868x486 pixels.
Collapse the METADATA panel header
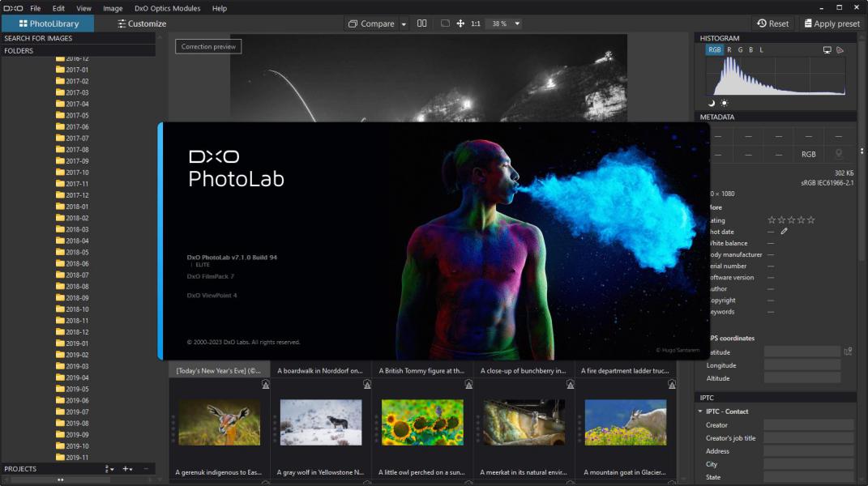776,117
